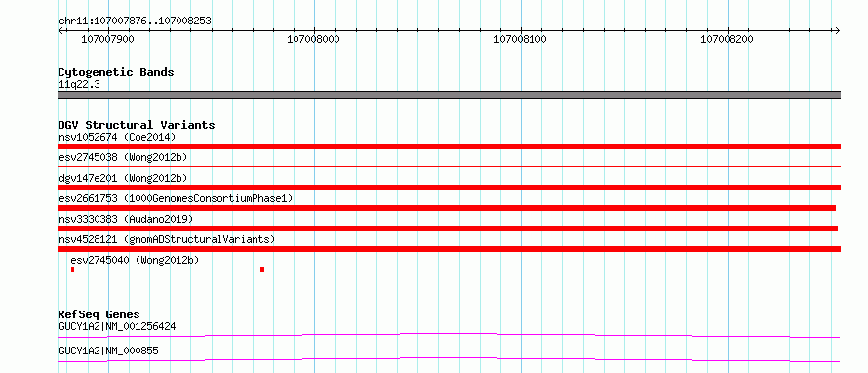Screen dimensions: 868x373
Task: Click the magenta GUCY1A2|NM_001256424 transcript line
Action: [x=449, y=335]
